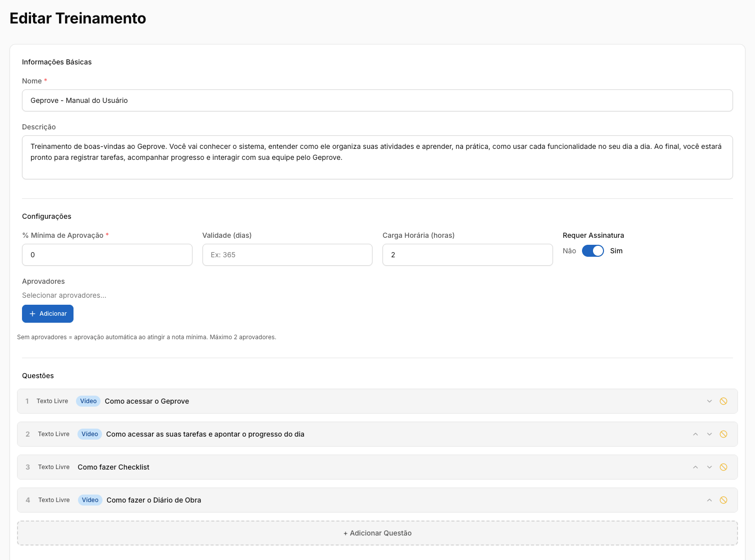This screenshot has height=560, width=755.
Task: Click the Descrição text area
Action: click(377, 157)
